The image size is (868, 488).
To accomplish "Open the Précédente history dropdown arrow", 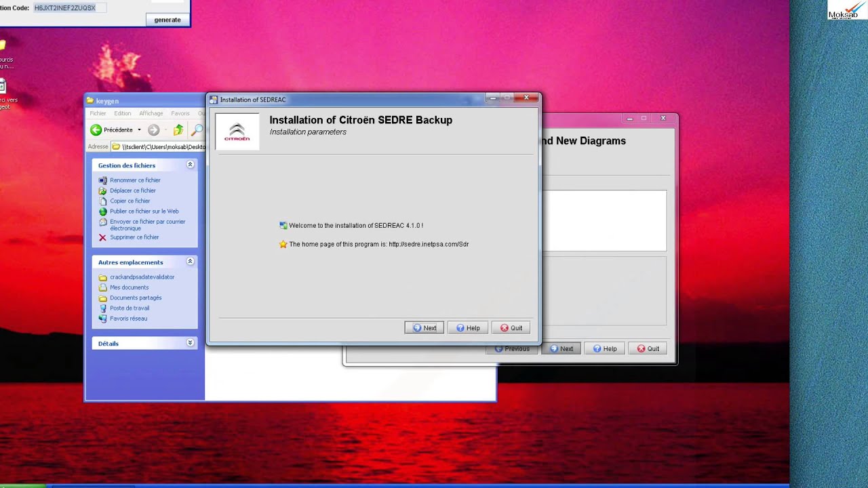I will (x=139, y=130).
